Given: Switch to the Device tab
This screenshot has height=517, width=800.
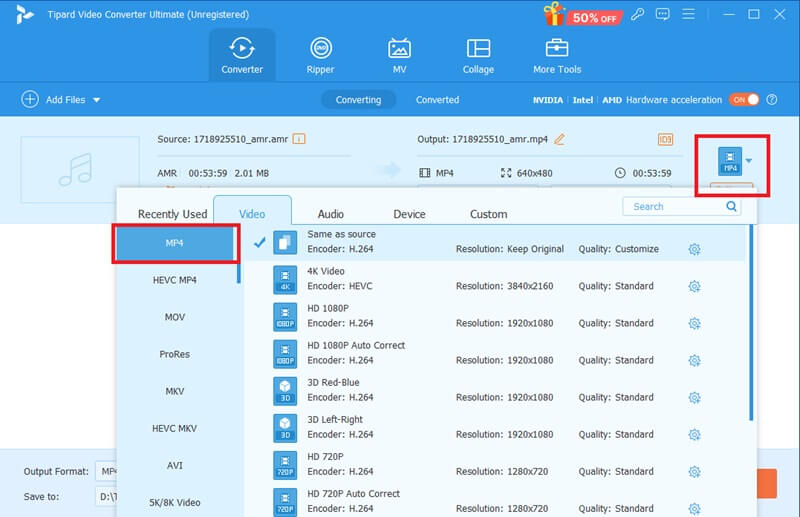Looking at the screenshot, I should tap(409, 214).
